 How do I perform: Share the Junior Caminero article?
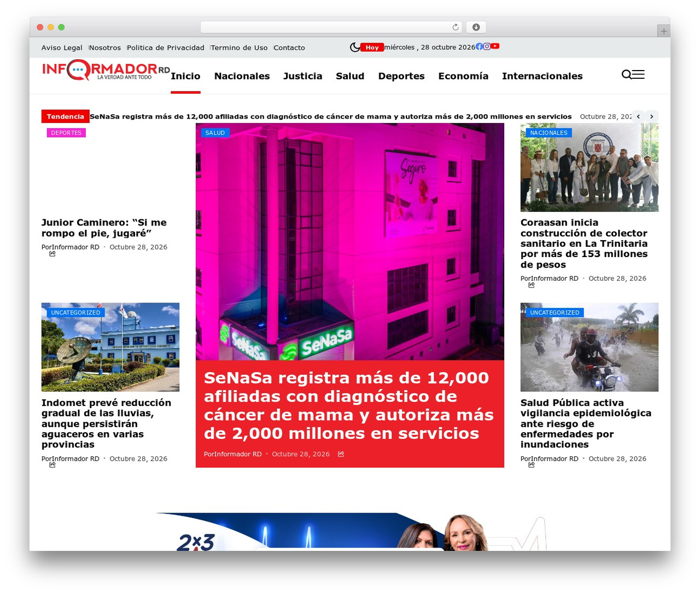(x=52, y=254)
